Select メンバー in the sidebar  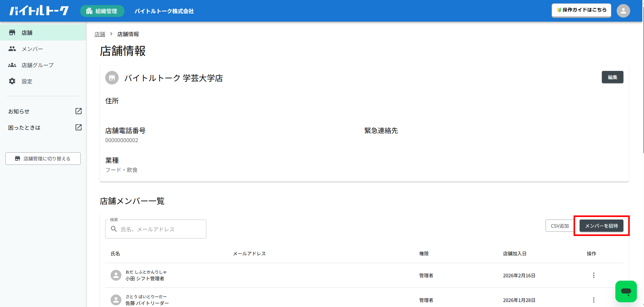[43, 49]
